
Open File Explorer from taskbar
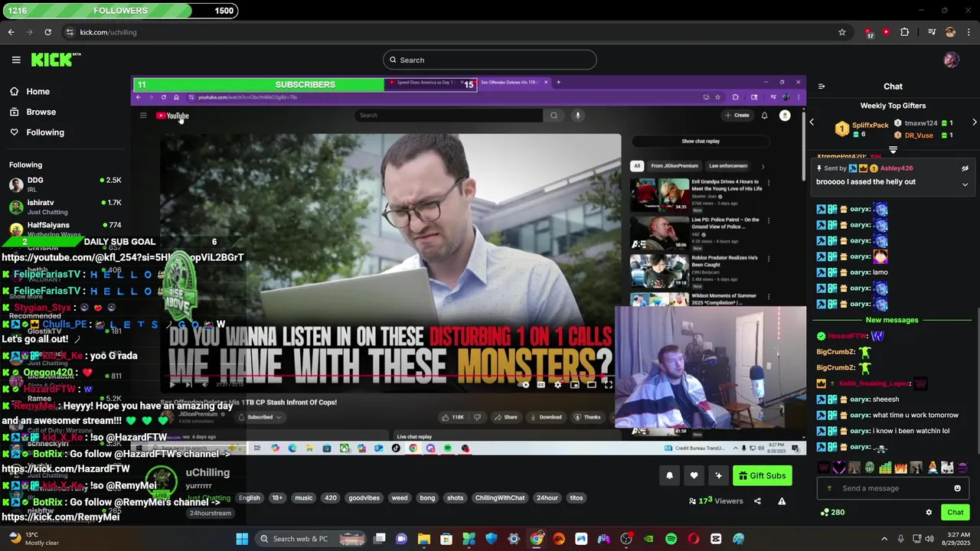(423, 539)
